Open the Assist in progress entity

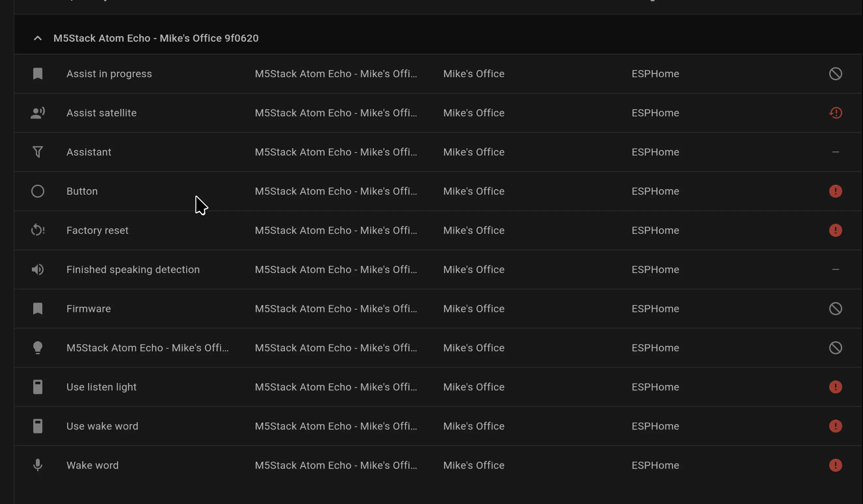tap(109, 74)
